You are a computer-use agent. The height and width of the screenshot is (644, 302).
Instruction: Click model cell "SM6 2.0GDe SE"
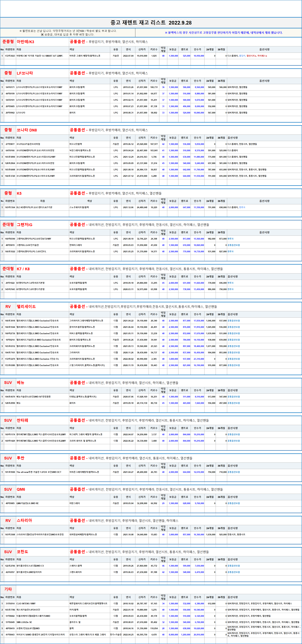pos(24,622)
